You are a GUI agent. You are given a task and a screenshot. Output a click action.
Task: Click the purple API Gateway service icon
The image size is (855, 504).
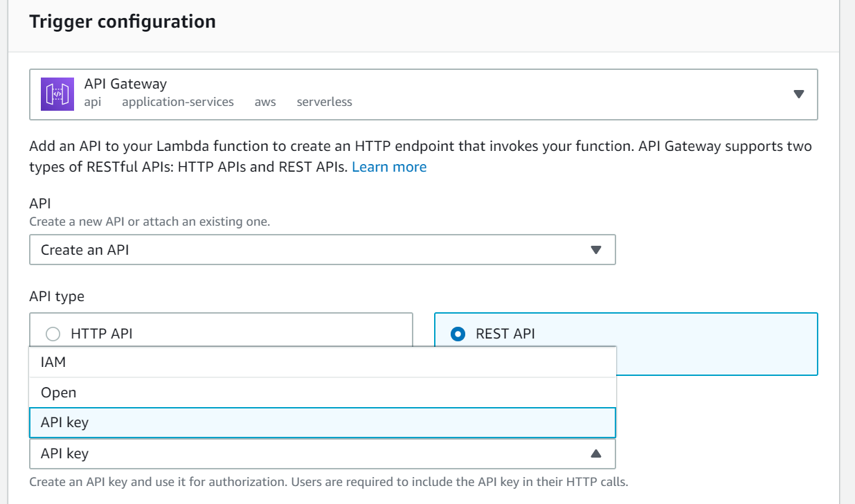tap(57, 93)
